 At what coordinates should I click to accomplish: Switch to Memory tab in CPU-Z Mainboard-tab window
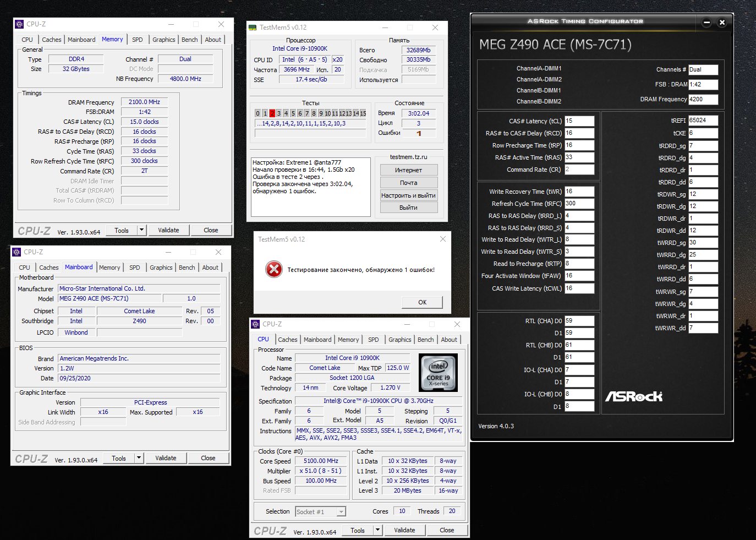pos(109,268)
